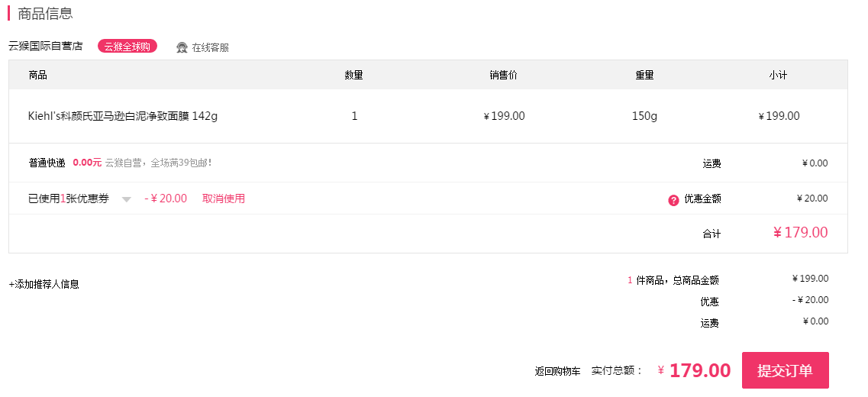
Task: Expand the coupon dropdown arrow
Action: (x=126, y=199)
